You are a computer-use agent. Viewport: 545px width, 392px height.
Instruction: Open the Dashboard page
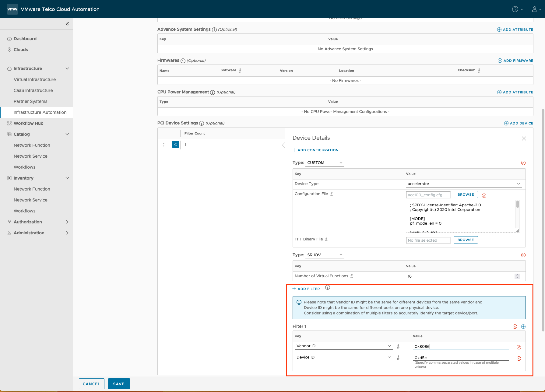[25, 39]
